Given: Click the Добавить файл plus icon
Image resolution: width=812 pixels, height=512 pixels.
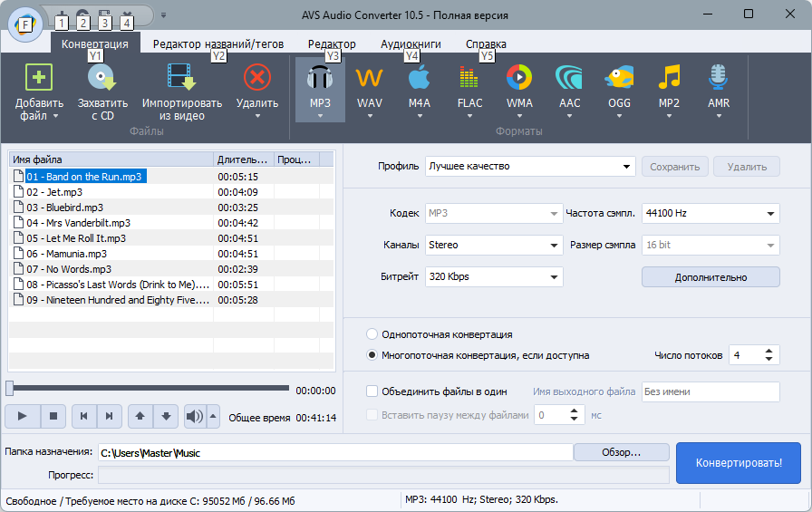Looking at the screenshot, I should pyautogui.click(x=39, y=77).
